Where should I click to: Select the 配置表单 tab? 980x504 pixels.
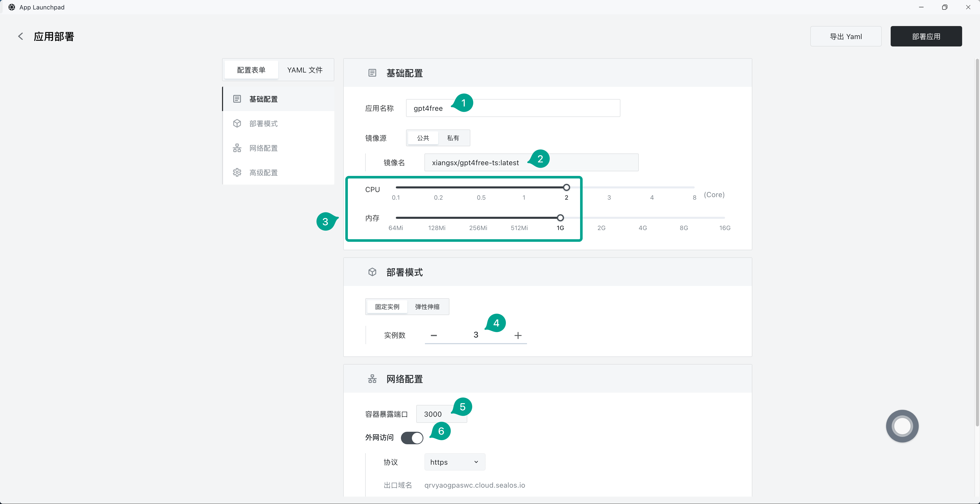click(x=251, y=70)
